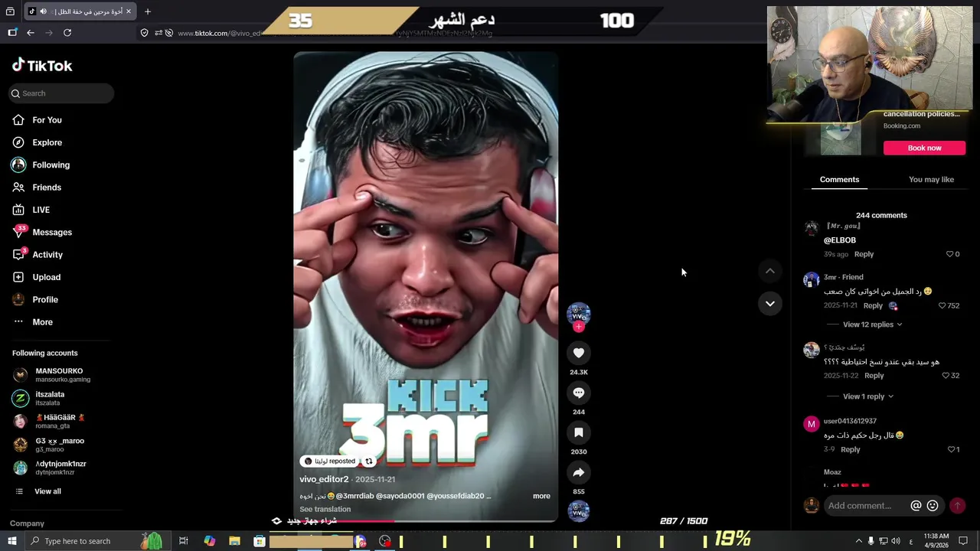Like user0413612937's comment
Image resolution: width=980 pixels, height=551 pixels.
tap(951, 449)
